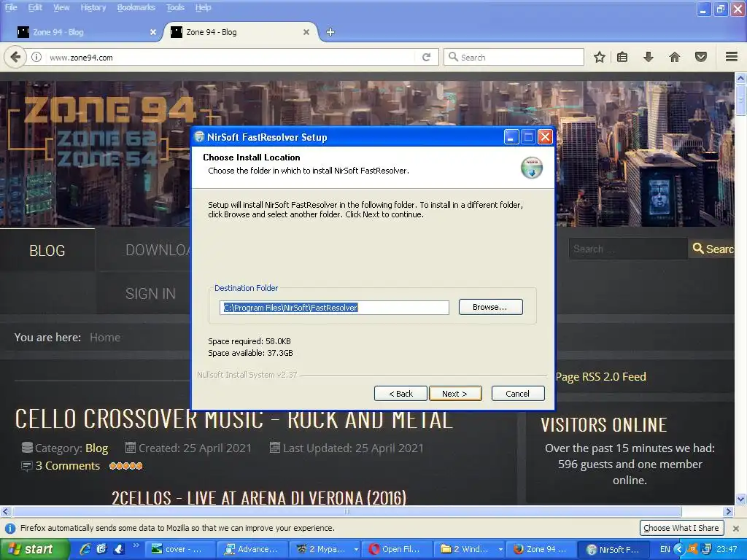Open the 3 Comments link
The image size is (747, 560).
point(68,466)
